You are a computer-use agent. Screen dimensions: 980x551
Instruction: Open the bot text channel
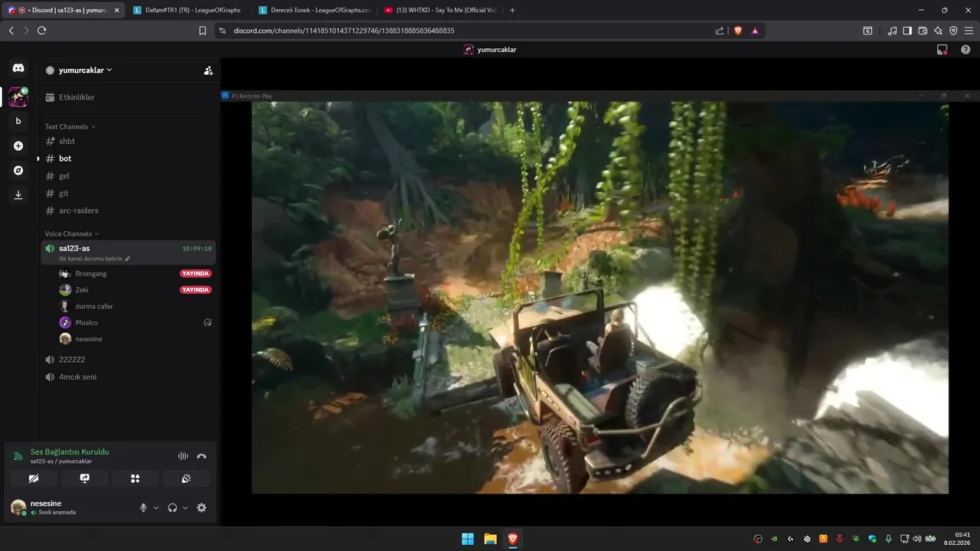point(129,158)
